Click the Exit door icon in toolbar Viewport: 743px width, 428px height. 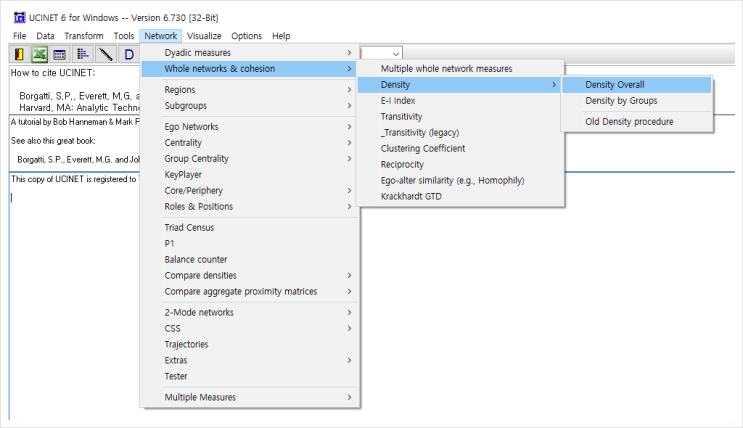(x=19, y=55)
